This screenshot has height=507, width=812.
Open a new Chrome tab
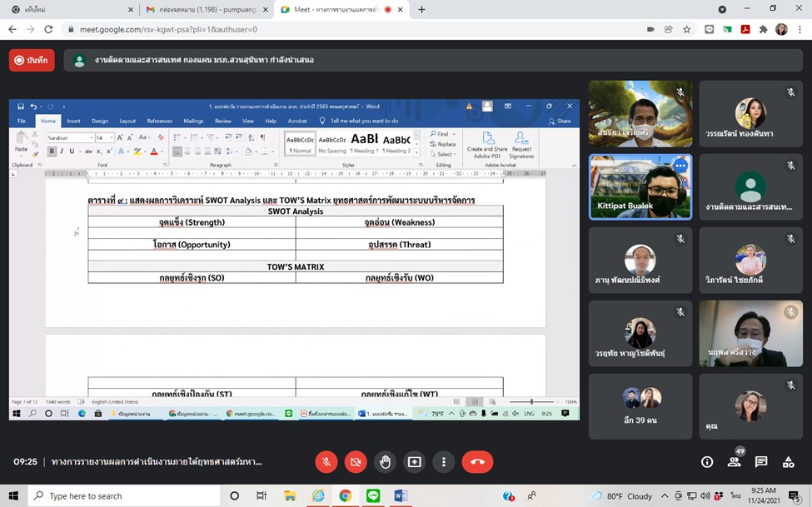pyautogui.click(x=421, y=9)
